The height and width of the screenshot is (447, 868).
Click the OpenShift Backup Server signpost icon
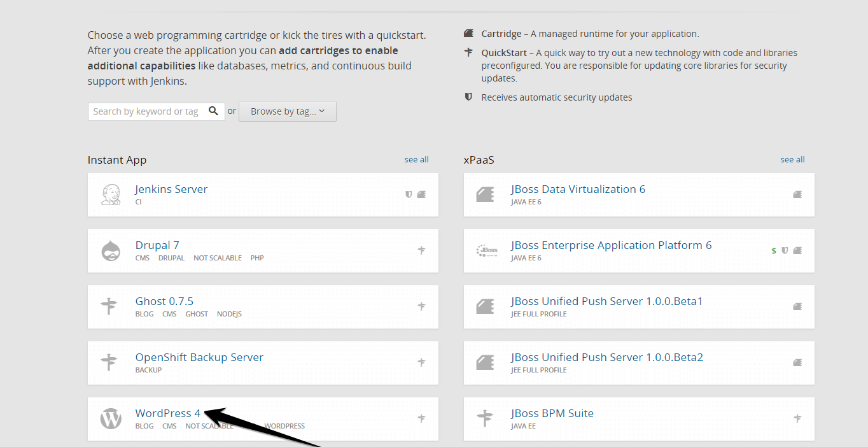click(109, 363)
